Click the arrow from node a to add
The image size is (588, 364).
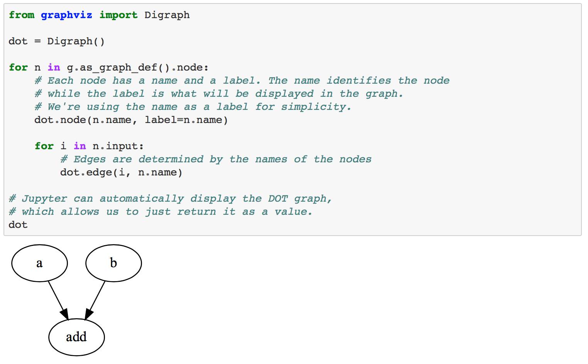[x=58, y=300]
